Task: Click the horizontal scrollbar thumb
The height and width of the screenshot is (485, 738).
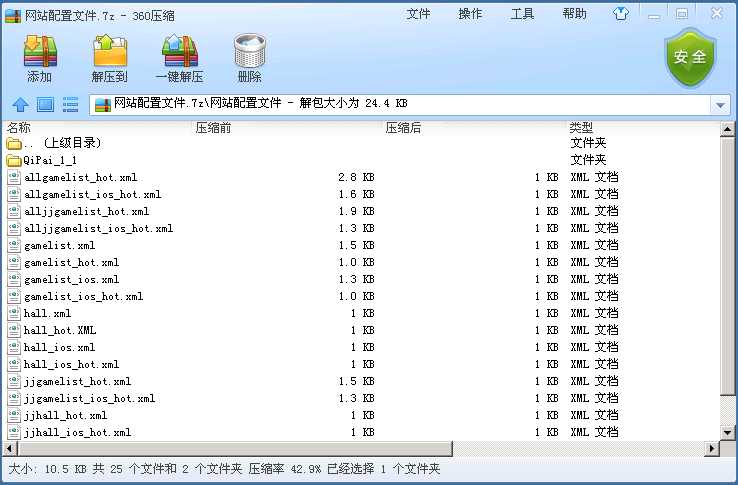Action: coord(234,448)
